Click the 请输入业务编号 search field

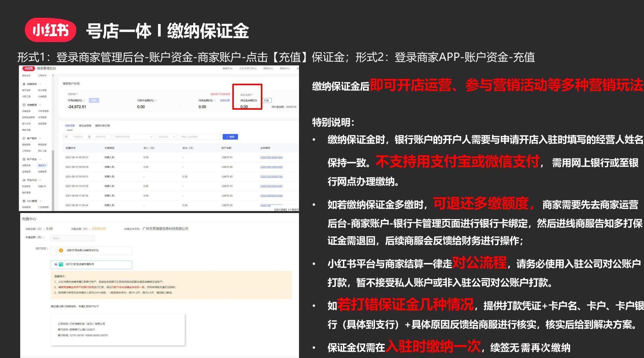coord(200,137)
